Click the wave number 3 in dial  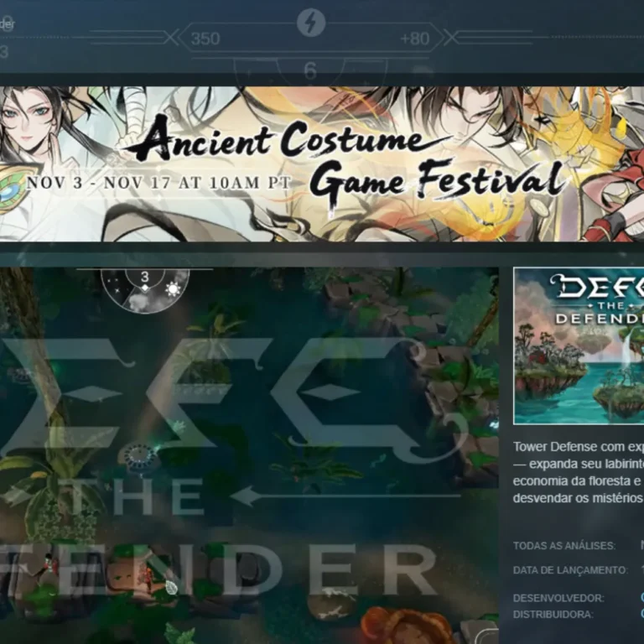(x=144, y=278)
